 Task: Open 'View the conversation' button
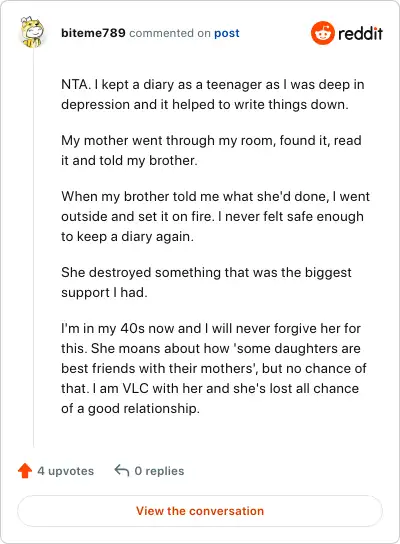200,511
